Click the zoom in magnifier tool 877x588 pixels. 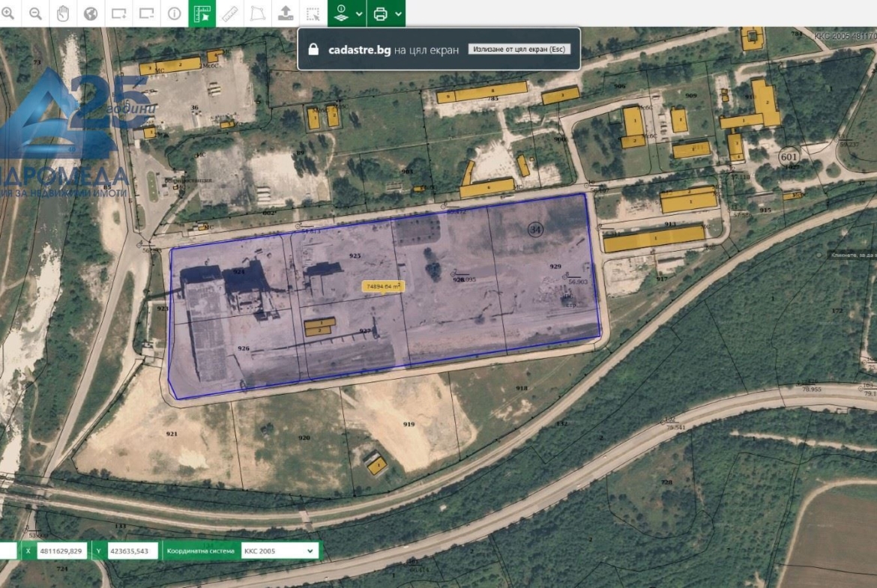coord(9,13)
